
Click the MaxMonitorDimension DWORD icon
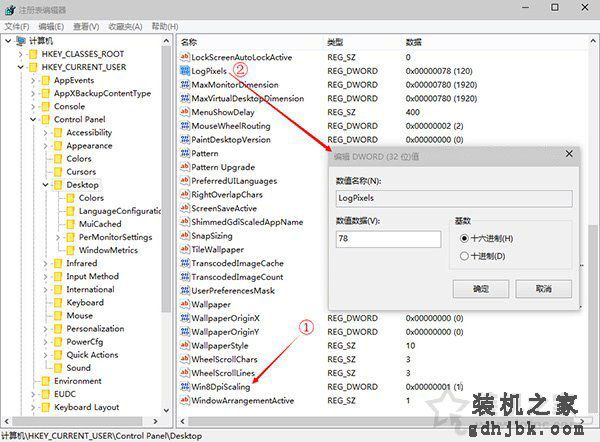tap(185, 85)
